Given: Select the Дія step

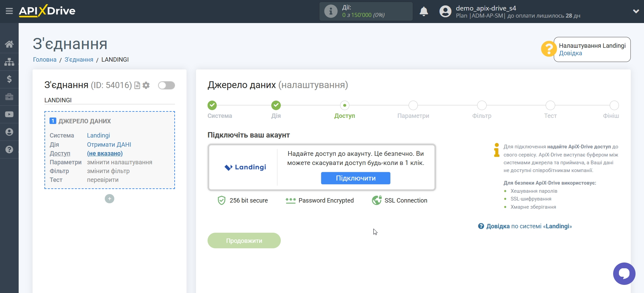Looking at the screenshot, I should (276, 106).
